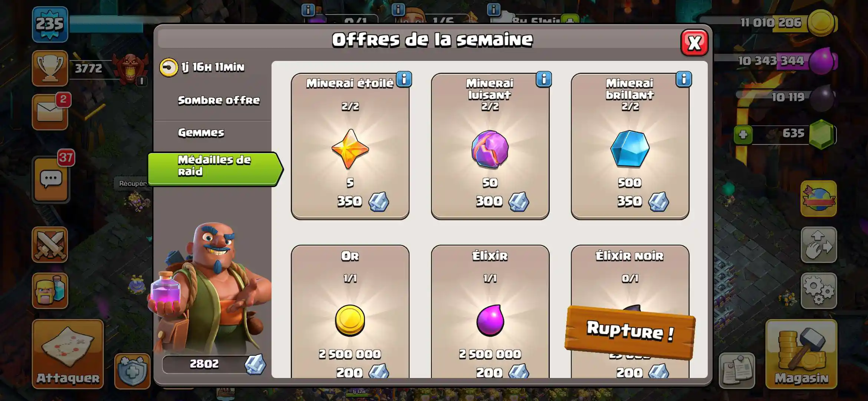Tap the green plus to add gems

pos(743,134)
